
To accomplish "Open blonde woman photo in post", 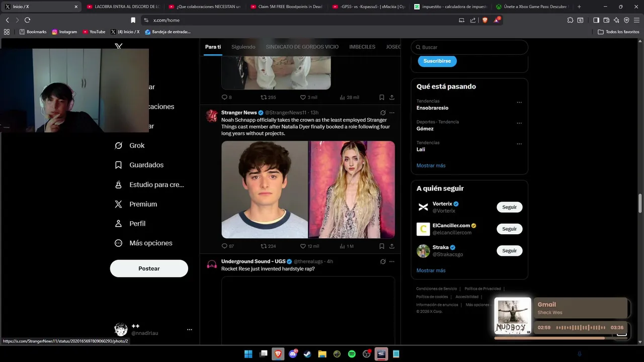I will pyautogui.click(x=352, y=190).
